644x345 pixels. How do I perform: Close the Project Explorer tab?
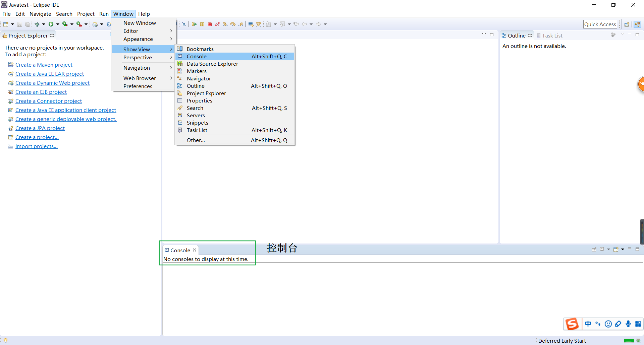52,35
